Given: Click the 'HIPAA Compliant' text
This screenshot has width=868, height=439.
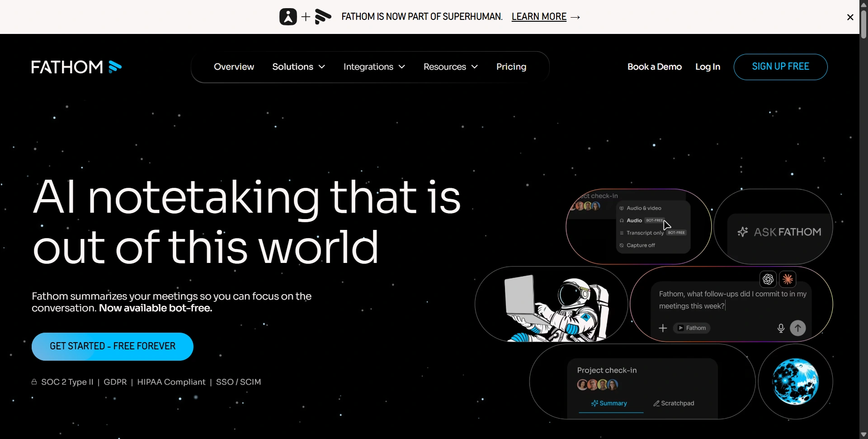Looking at the screenshot, I should click(171, 382).
